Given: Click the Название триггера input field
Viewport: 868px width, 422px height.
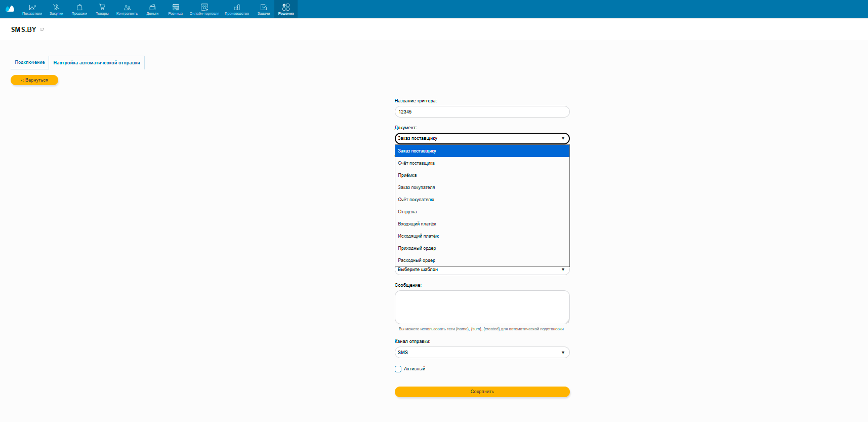Looking at the screenshot, I should coord(482,112).
